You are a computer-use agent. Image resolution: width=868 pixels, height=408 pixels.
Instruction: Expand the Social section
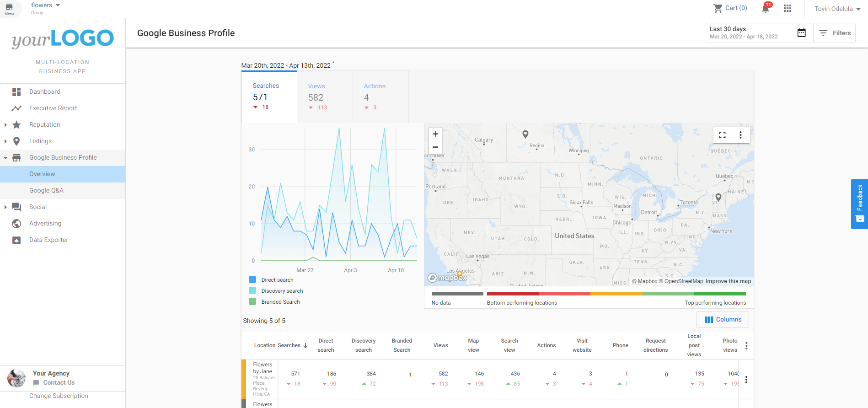5,207
